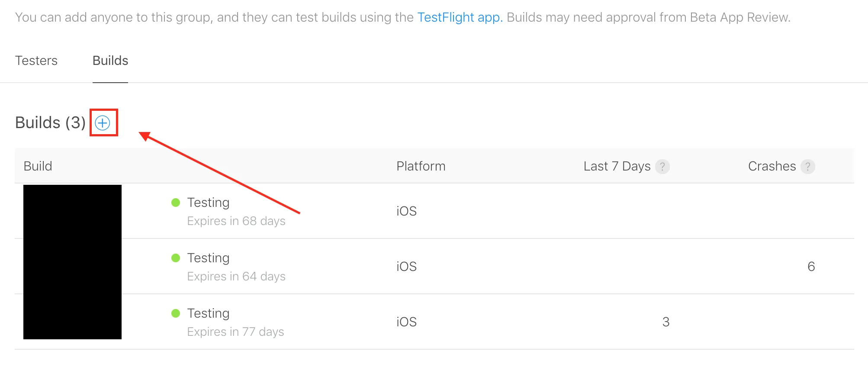Click green status dot for 64-day build
868x367 pixels.
click(x=176, y=258)
